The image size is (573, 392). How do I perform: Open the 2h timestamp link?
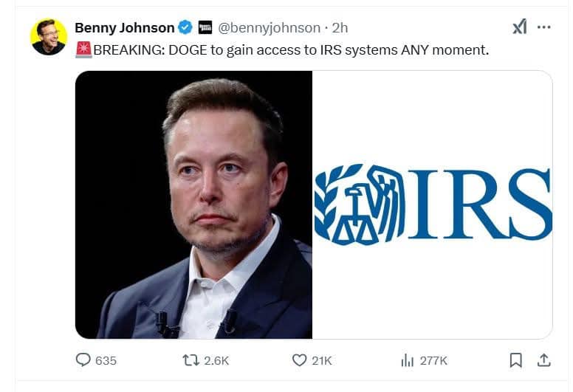pos(340,28)
